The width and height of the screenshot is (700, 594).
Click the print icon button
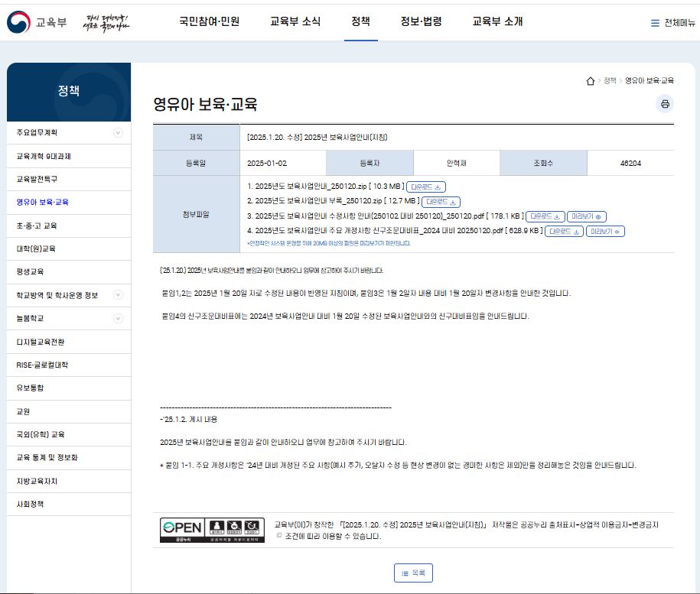[x=665, y=104]
